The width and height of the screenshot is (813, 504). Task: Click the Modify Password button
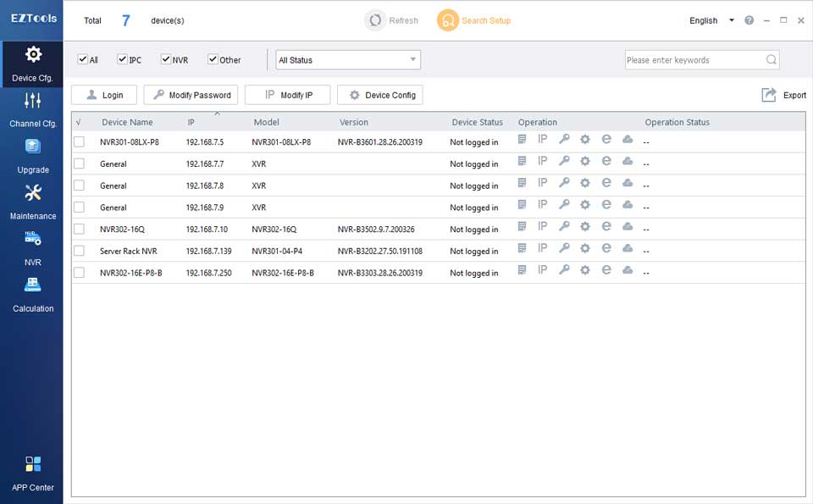coord(192,95)
